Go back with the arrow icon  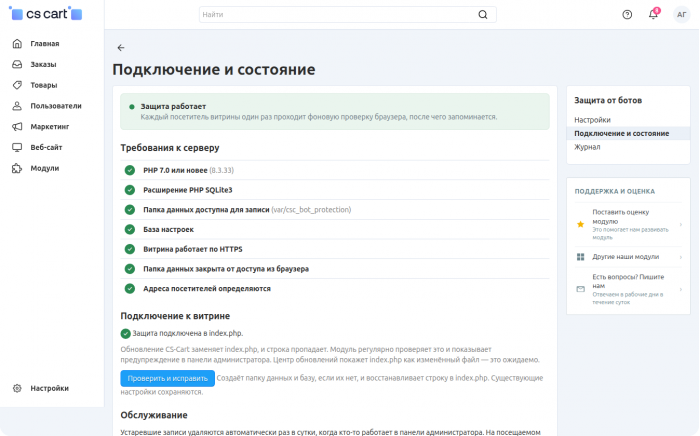(x=121, y=48)
